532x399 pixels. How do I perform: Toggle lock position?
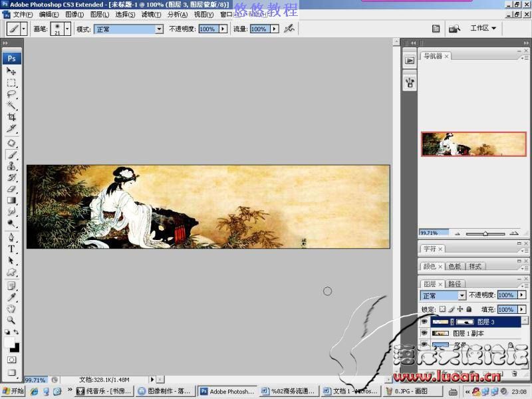(x=460, y=309)
